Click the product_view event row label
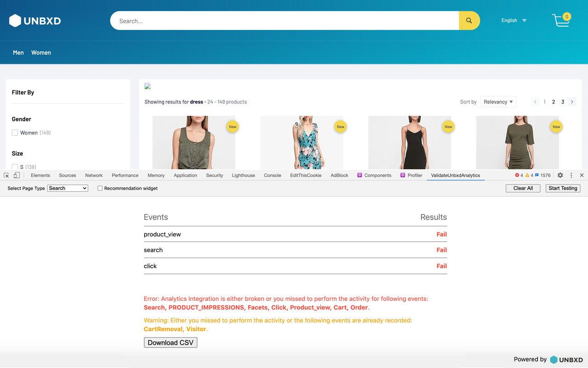The width and height of the screenshot is (588, 368). click(162, 234)
